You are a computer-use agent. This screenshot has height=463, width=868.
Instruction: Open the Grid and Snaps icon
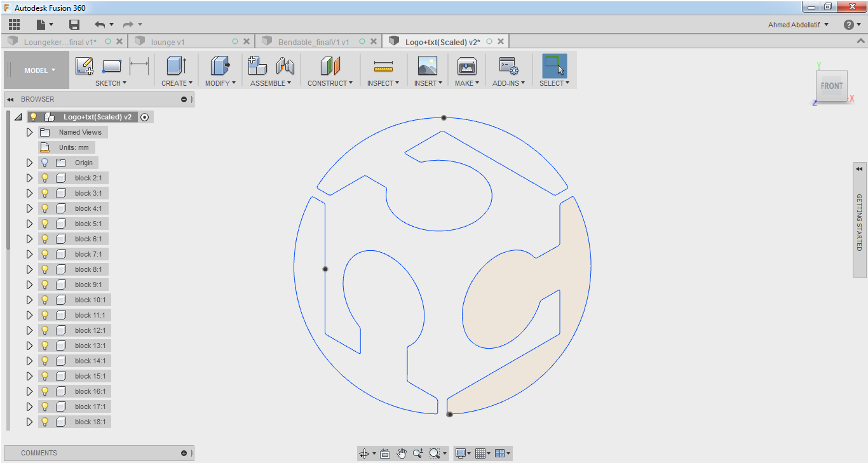point(480,453)
